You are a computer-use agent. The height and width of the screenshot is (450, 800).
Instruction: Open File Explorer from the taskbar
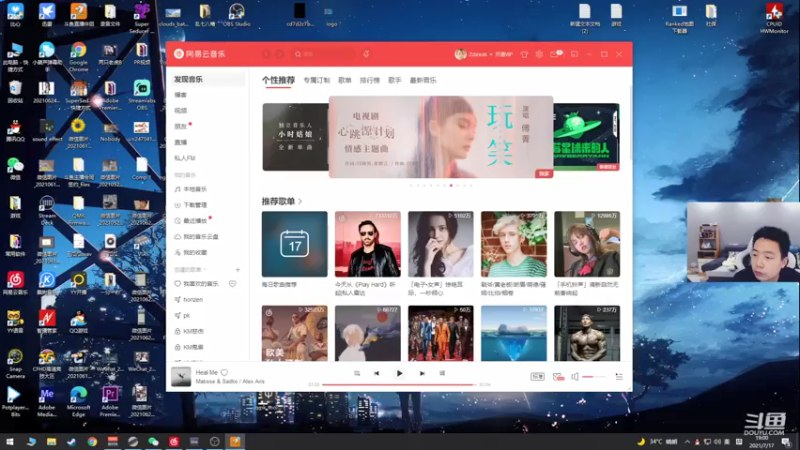(x=52, y=442)
